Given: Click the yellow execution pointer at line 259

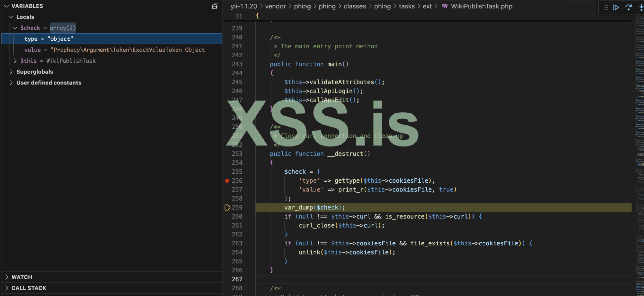Looking at the screenshot, I should [227, 208].
